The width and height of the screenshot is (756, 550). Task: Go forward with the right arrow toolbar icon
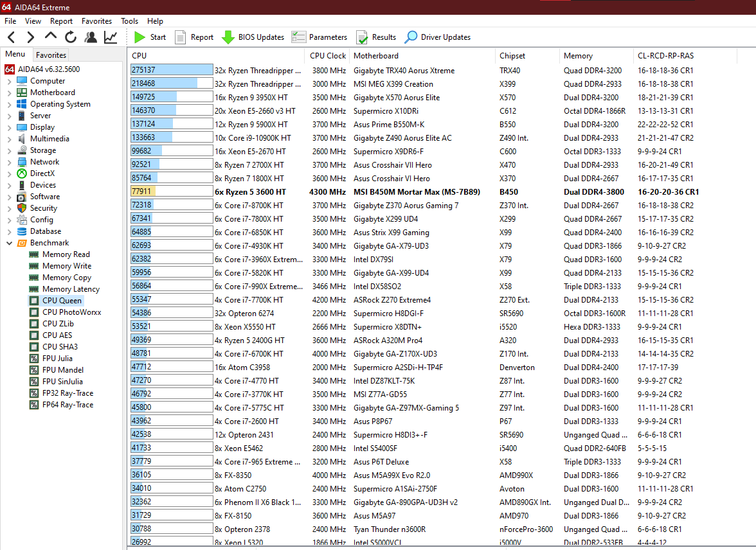point(30,37)
